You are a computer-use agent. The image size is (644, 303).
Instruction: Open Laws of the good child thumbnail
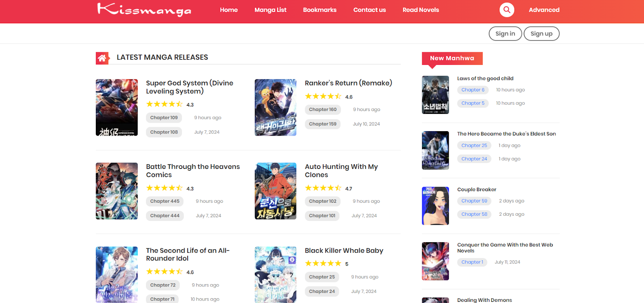436,95
